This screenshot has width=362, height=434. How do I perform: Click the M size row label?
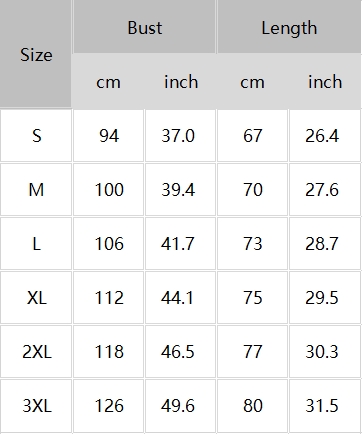click(x=36, y=190)
